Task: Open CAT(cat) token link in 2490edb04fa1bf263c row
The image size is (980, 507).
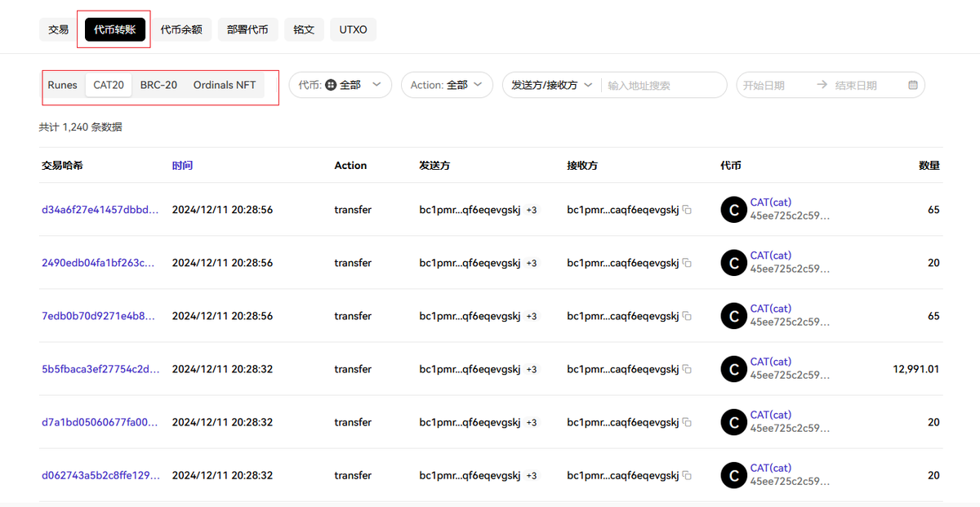Action: (771, 256)
